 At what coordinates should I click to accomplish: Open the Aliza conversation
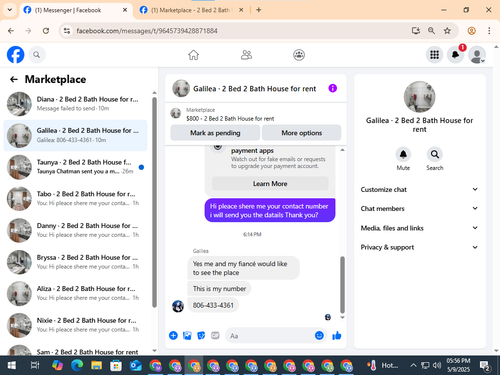click(76, 293)
